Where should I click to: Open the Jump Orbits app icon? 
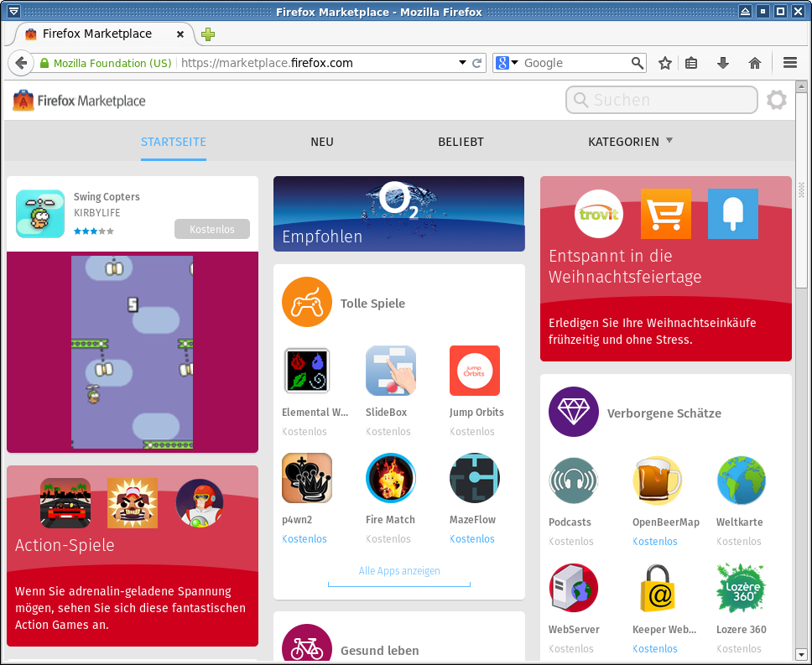click(x=474, y=371)
